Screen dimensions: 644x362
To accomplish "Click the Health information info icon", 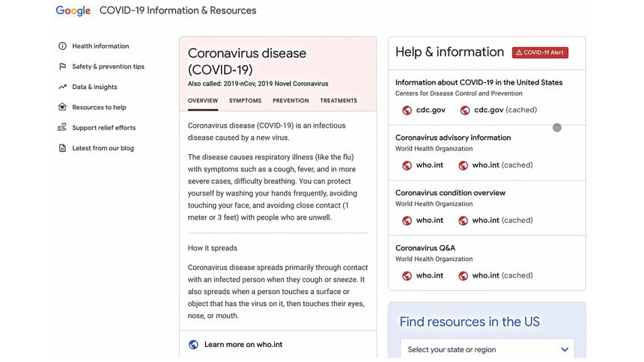I will [x=62, y=46].
